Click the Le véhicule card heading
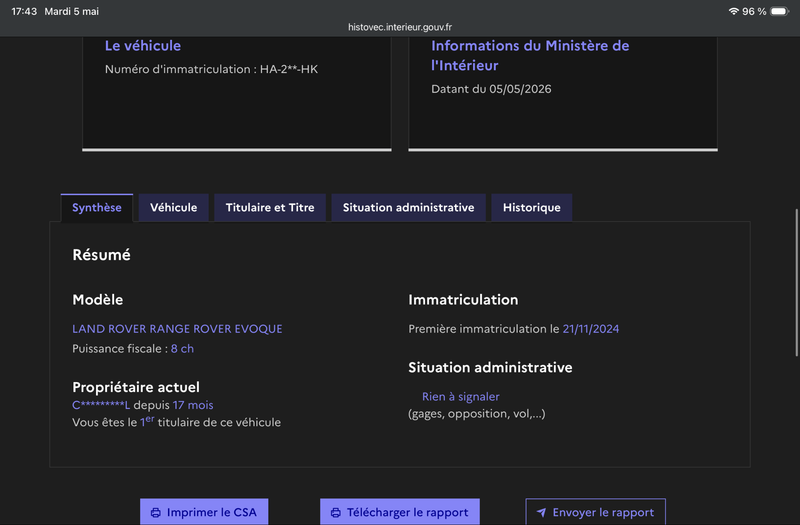Screen dimensions: 800x525 (143, 46)
